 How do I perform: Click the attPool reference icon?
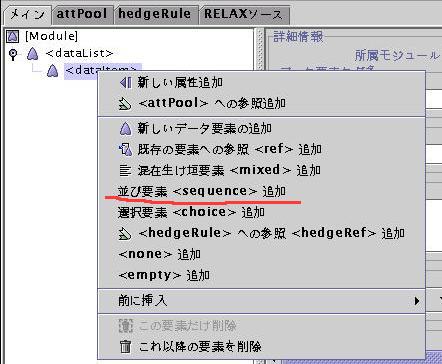(125, 104)
